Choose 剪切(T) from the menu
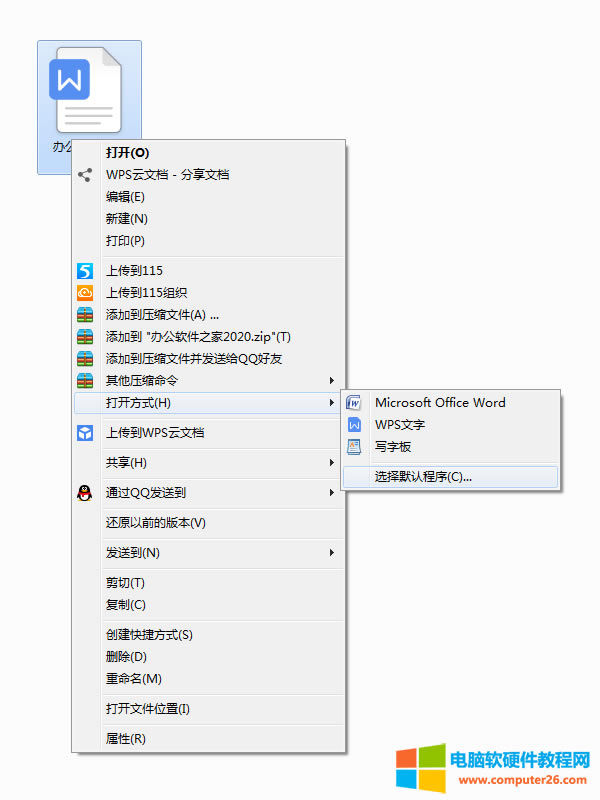This screenshot has height=800, width=600. pyautogui.click(x=209, y=583)
